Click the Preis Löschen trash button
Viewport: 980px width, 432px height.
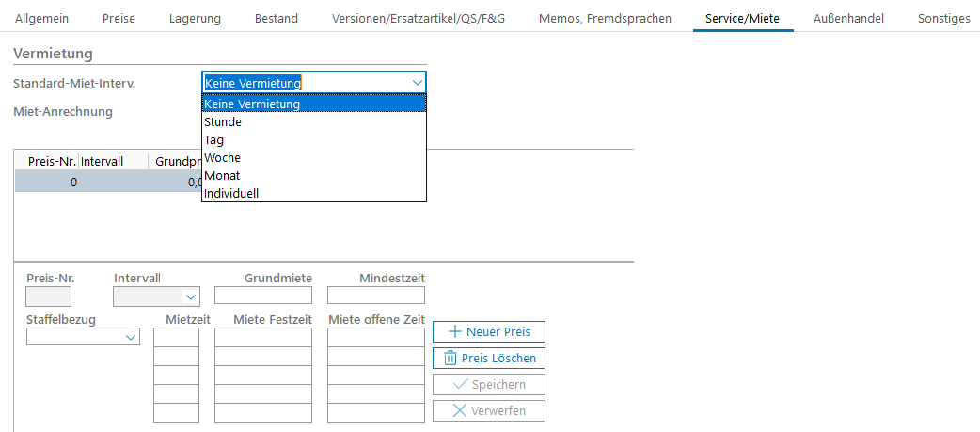488,358
